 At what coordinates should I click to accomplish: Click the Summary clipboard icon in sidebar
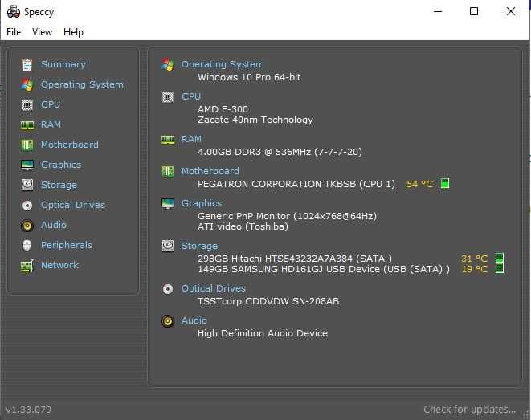pos(27,64)
